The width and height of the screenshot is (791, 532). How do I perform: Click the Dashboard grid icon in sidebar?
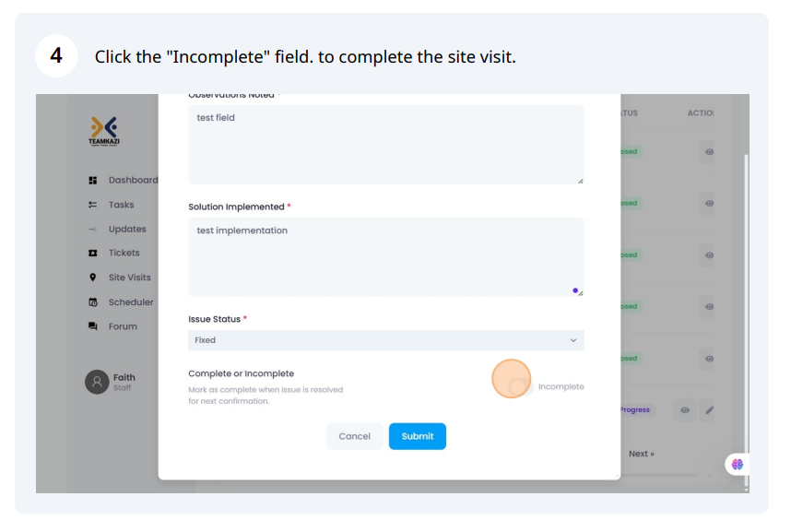pyautogui.click(x=93, y=180)
